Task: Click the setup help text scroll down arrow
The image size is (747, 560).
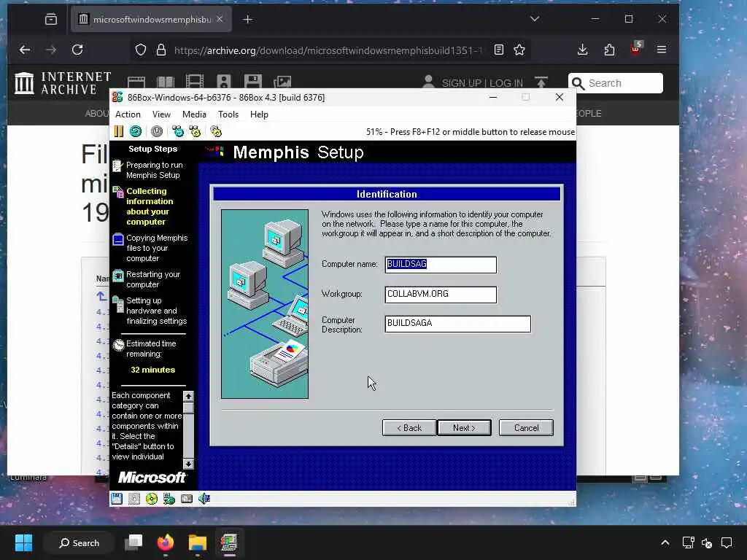Action: [189, 464]
